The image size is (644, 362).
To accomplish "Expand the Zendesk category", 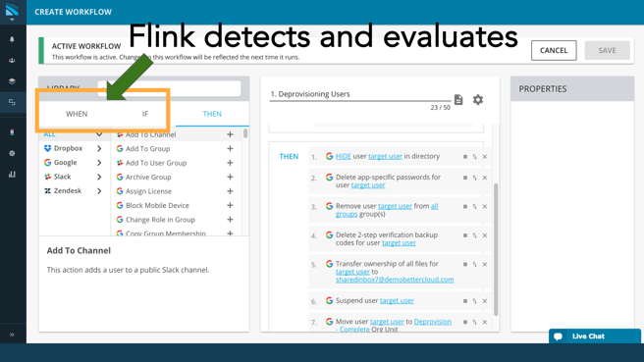I will pos(99,191).
